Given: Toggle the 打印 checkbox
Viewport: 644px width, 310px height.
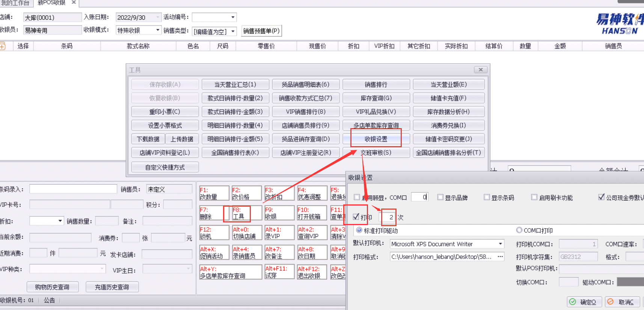Looking at the screenshot, I should (356, 217).
